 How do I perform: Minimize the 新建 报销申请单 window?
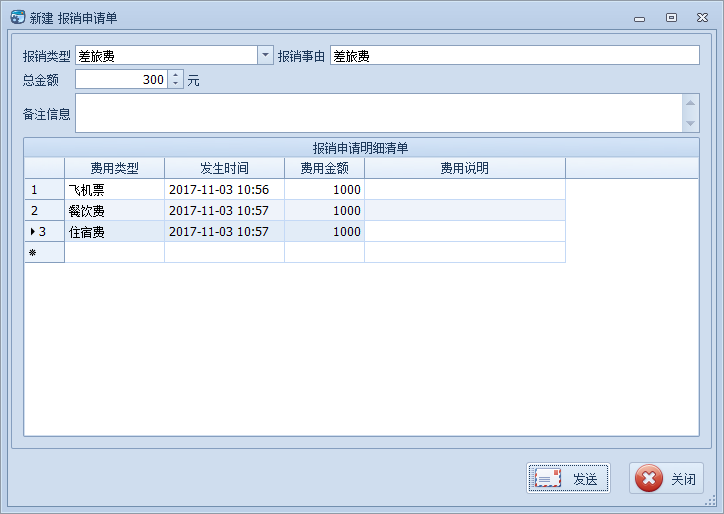coord(640,18)
